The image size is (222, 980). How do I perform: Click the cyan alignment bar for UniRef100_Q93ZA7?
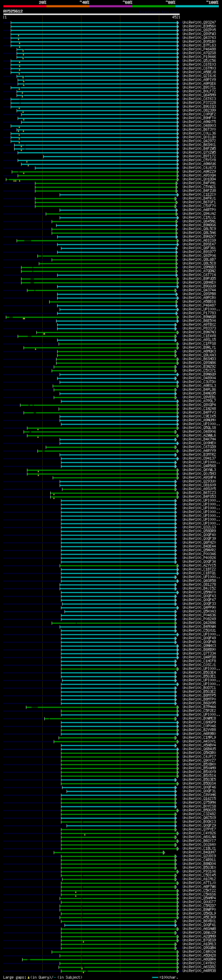(94, 23)
